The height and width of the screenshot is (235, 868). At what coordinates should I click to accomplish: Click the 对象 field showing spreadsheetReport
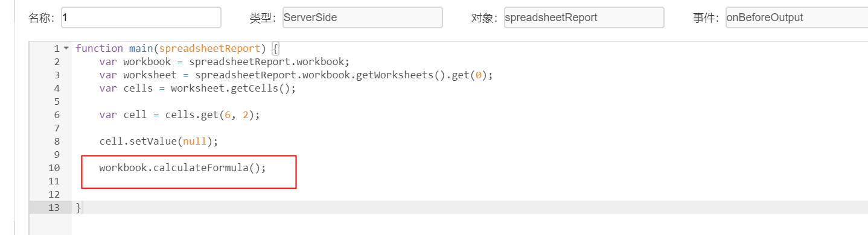pyautogui.click(x=584, y=17)
